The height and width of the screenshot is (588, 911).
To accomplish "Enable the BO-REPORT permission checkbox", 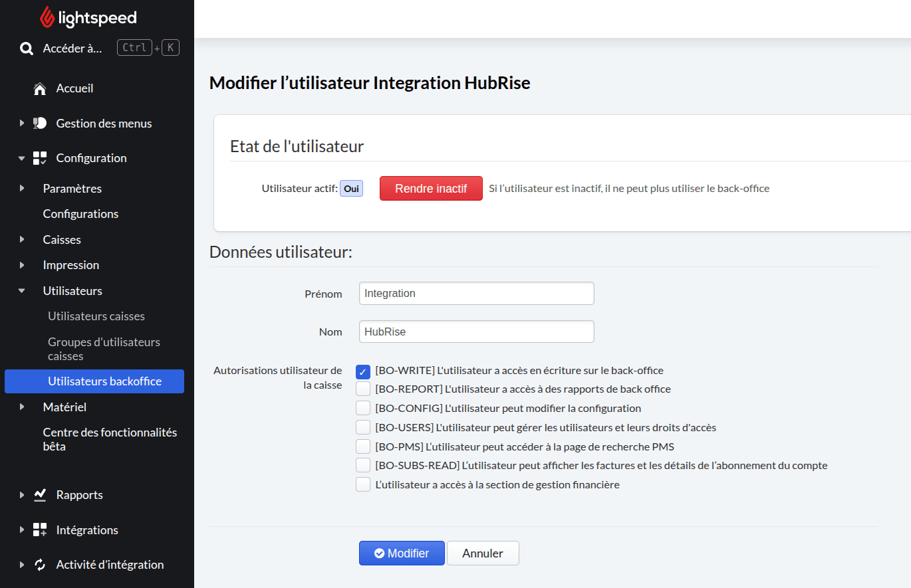I will [362, 389].
